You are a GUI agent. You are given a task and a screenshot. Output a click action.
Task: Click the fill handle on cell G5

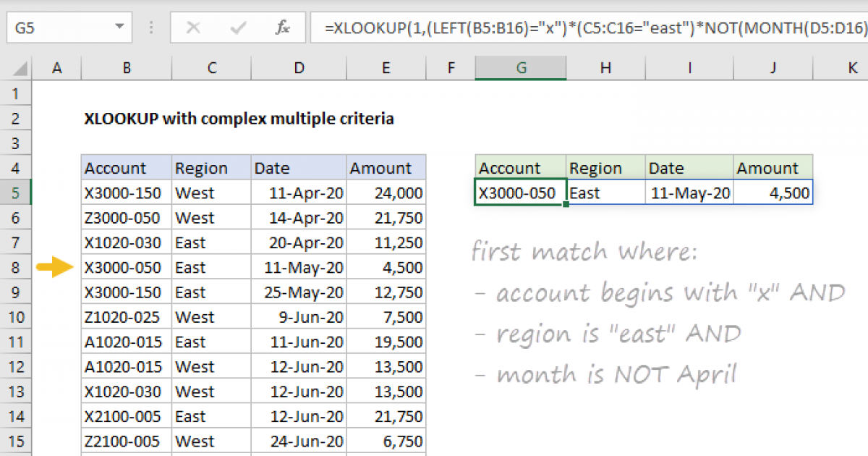click(x=566, y=206)
